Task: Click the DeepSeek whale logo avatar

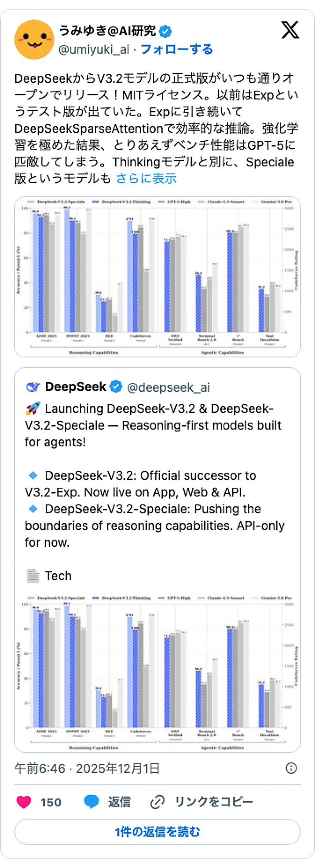Action: tap(33, 386)
